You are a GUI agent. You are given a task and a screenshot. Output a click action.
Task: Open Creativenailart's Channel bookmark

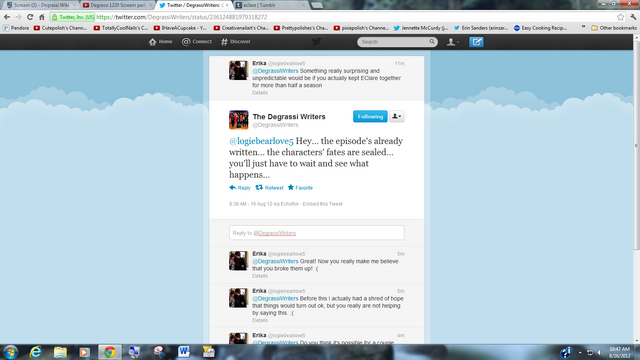[241, 28]
